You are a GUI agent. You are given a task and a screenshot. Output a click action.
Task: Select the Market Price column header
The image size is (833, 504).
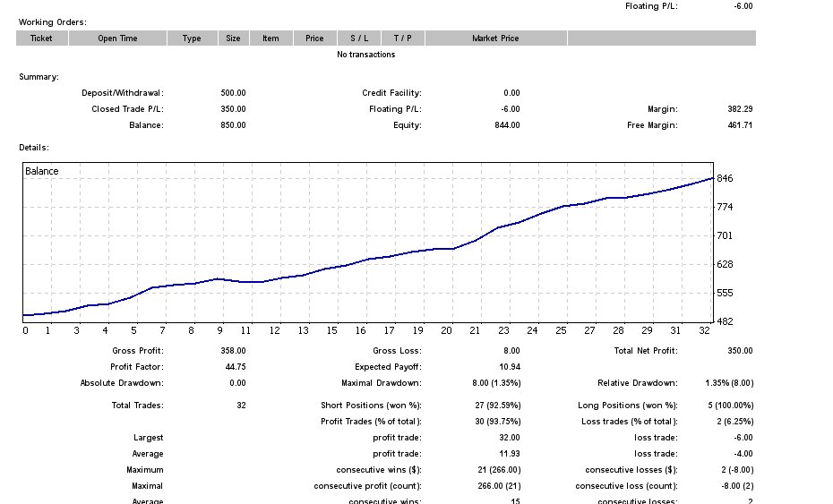point(495,38)
